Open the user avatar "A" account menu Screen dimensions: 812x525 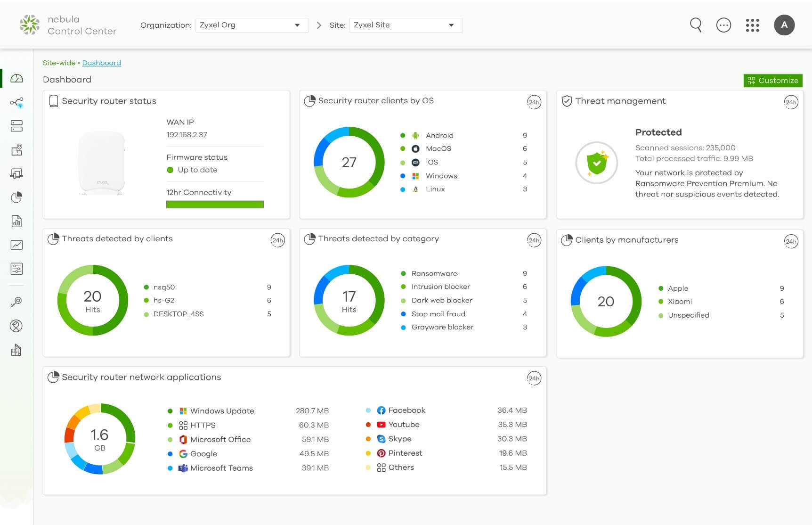click(x=784, y=25)
